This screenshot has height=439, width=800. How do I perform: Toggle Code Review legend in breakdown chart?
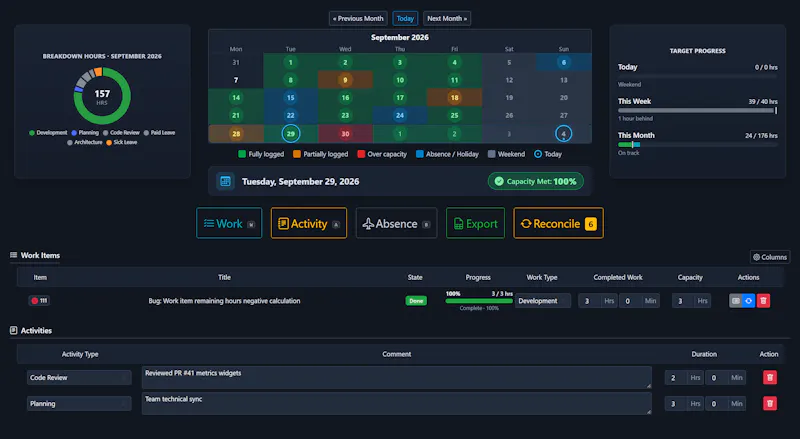pyautogui.click(x=121, y=133)
